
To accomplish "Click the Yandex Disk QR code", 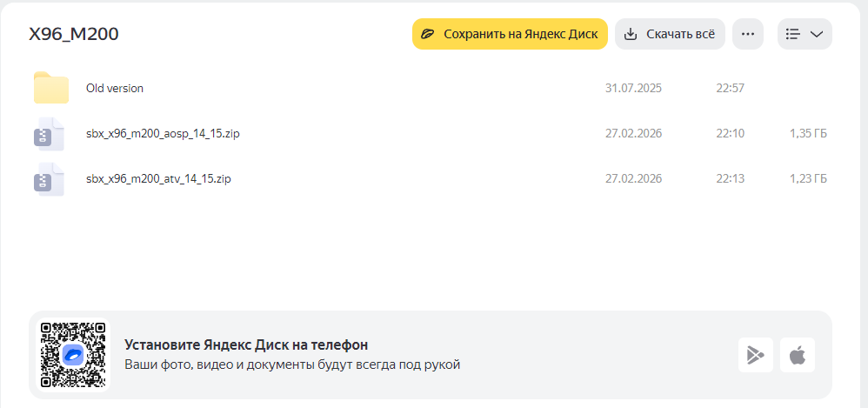I will (73, 355).
